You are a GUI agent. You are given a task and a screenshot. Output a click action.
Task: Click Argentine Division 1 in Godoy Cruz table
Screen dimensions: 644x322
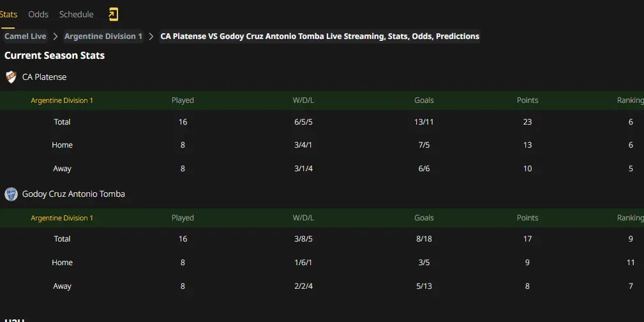point(62,218)
